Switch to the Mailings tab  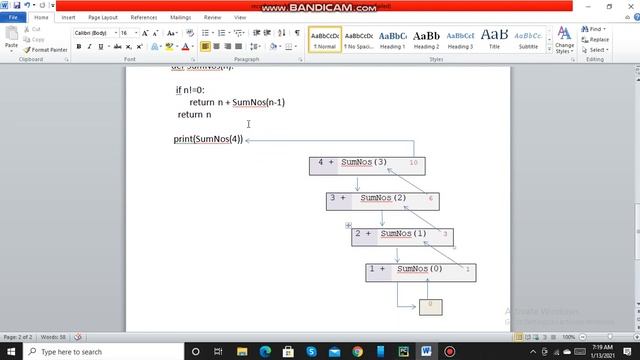[180, 18]
